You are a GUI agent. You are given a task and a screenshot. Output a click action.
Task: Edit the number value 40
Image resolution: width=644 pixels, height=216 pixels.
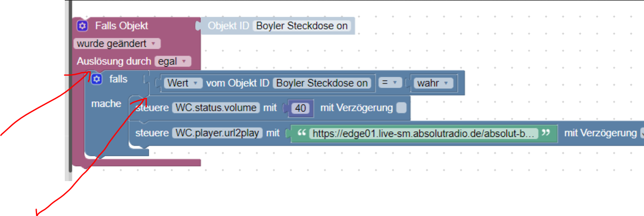coord(300,108)
